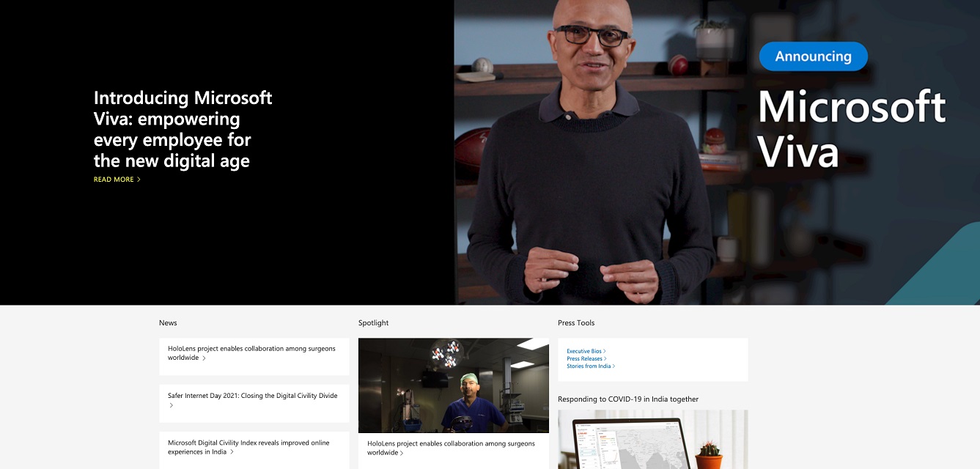Click the chevron beside Executive Bios

click(x=605, y=352)
